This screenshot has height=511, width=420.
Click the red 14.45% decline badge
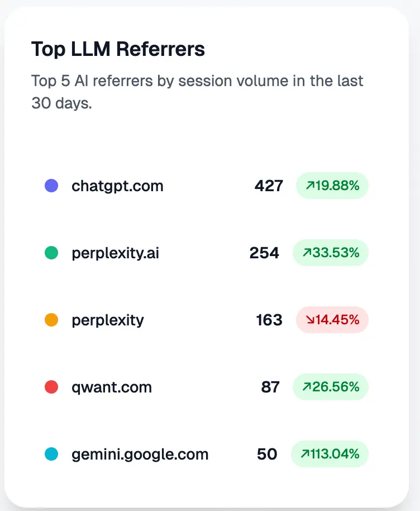332,320
